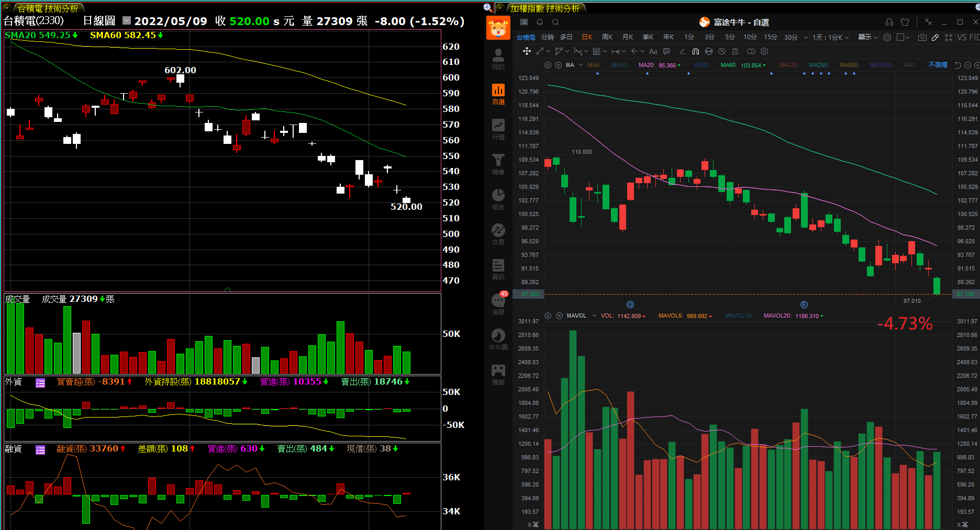Open the 1天 : 1分K period dropdown
Image resolution: width=980 pixels, height=530 pixels.
pyautogui.click(x=830, y=37)
